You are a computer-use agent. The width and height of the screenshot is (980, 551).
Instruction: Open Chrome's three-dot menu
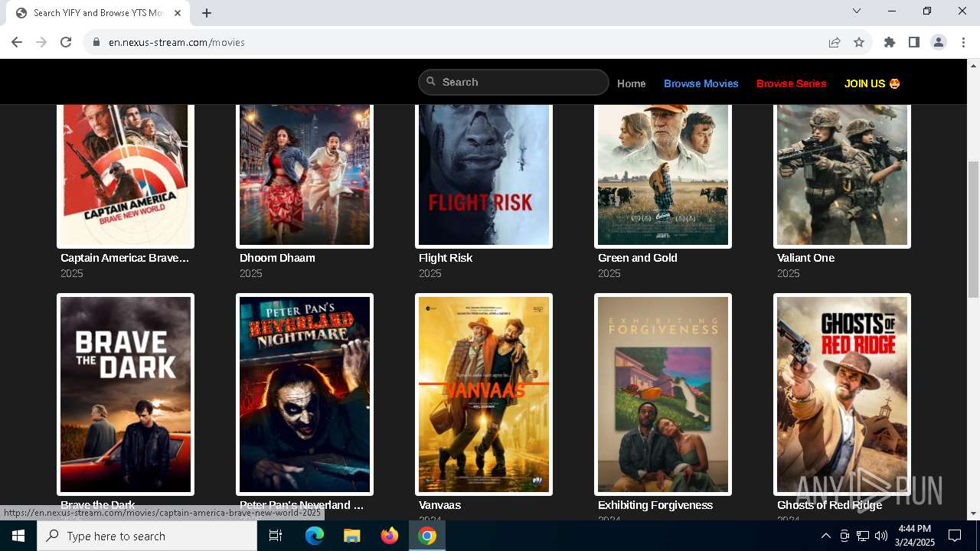click(x=963, y=42)
